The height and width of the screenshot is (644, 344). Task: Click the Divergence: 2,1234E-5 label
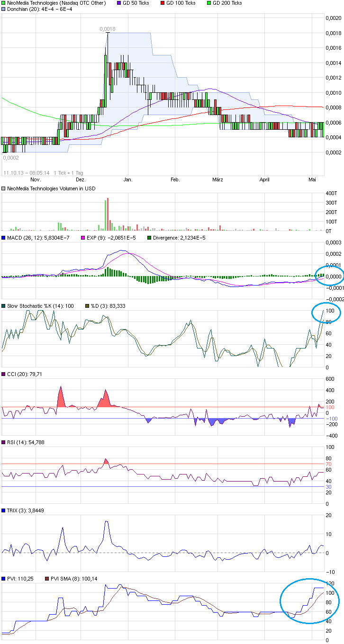180,238
